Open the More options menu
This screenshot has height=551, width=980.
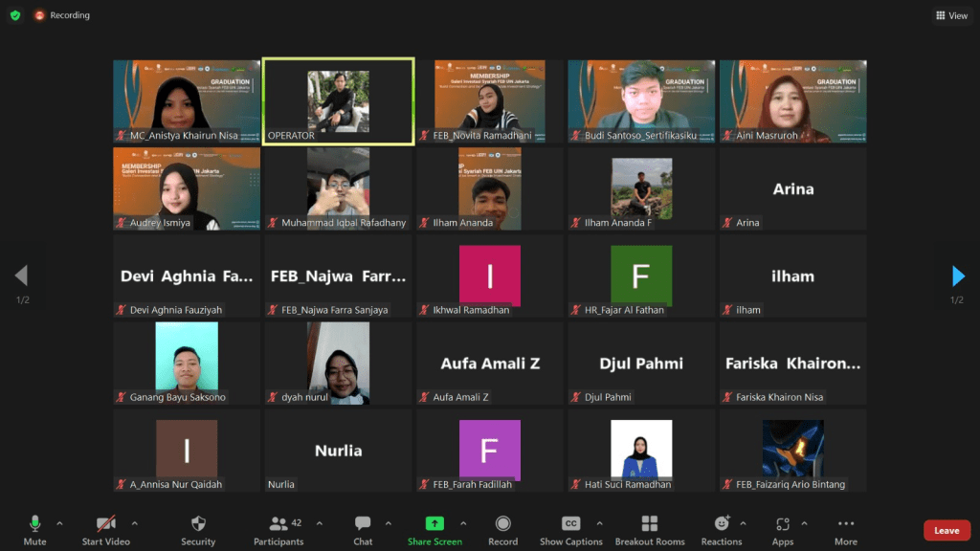[x=845, y=529]
